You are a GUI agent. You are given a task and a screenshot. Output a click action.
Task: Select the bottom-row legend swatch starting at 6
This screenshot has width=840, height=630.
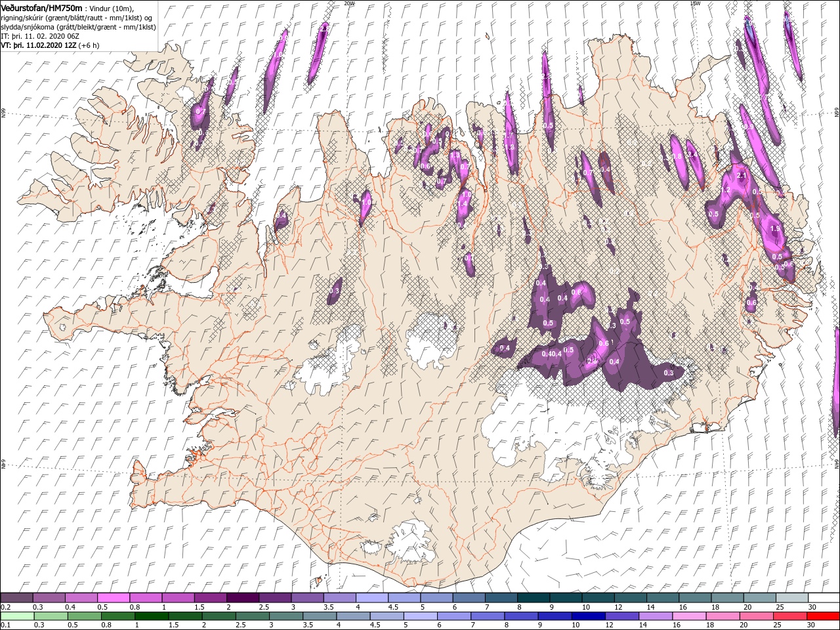coord(454,616)
